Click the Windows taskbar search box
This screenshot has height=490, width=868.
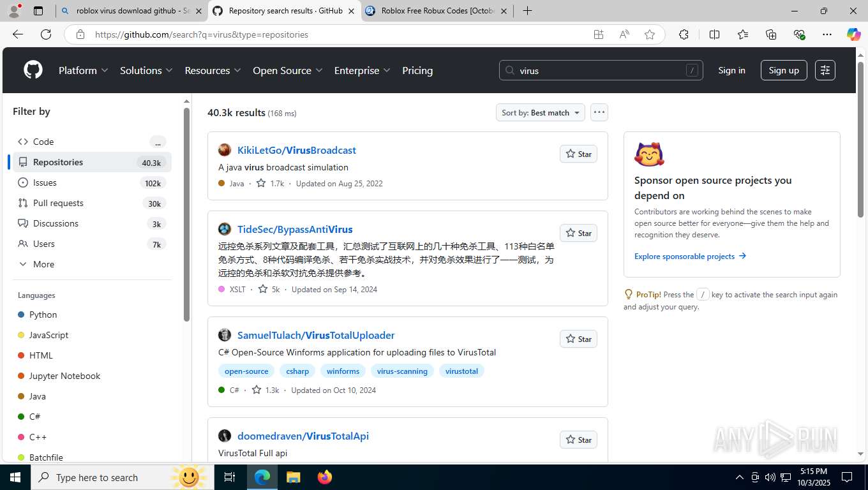123,477
